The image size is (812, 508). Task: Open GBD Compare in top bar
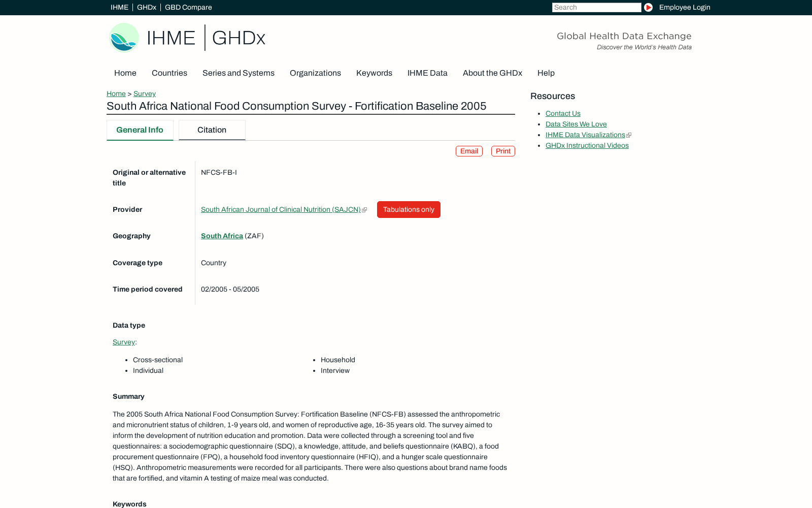coord(188,7)
